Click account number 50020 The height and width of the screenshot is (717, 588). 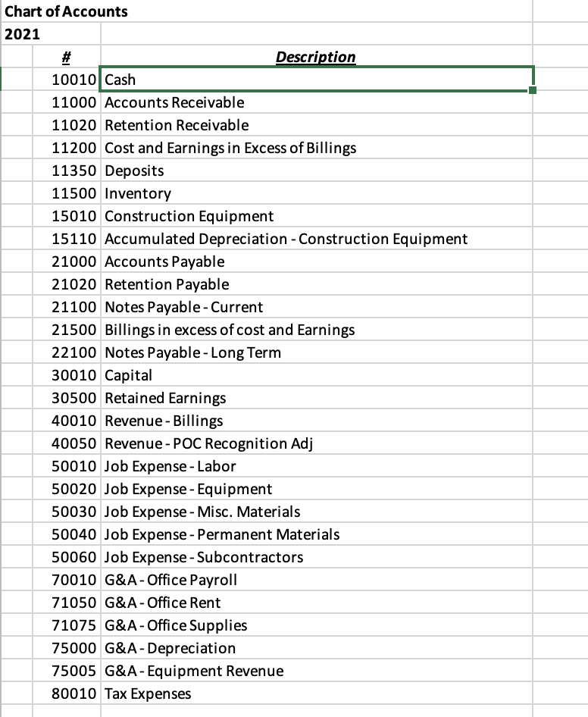pos(66,489)
